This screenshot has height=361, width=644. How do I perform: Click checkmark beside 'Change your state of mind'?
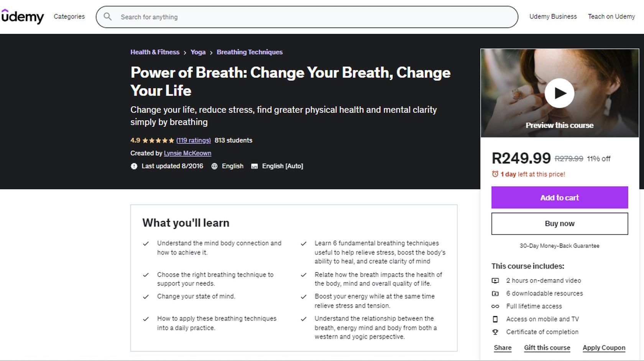coord(146,297)
